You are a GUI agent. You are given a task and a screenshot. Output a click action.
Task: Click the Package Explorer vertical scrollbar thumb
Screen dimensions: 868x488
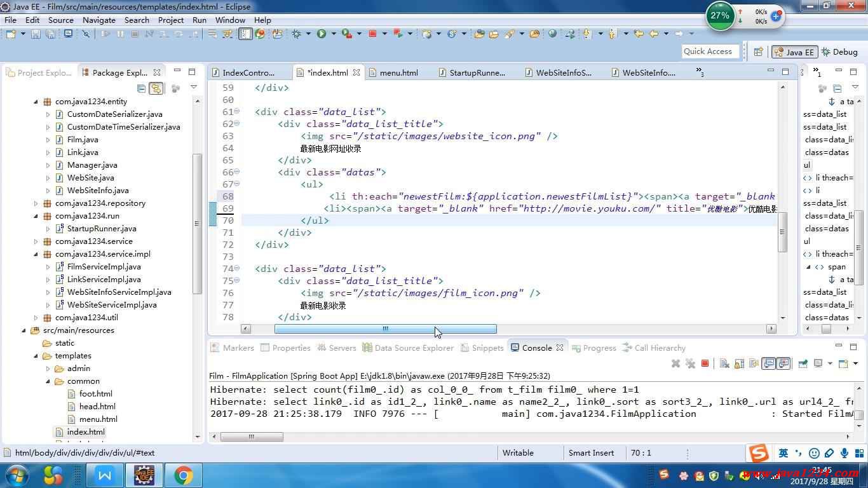[x=197, y=222]
